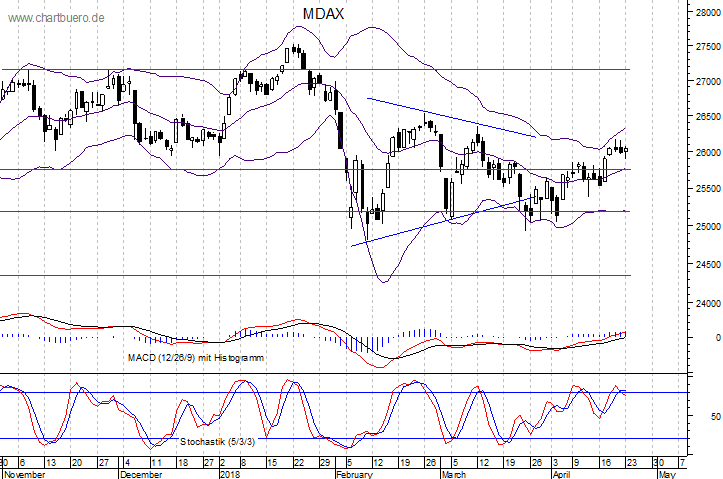Click the 24000 price axis label
The image size is (723, 479).
point(708,303)
